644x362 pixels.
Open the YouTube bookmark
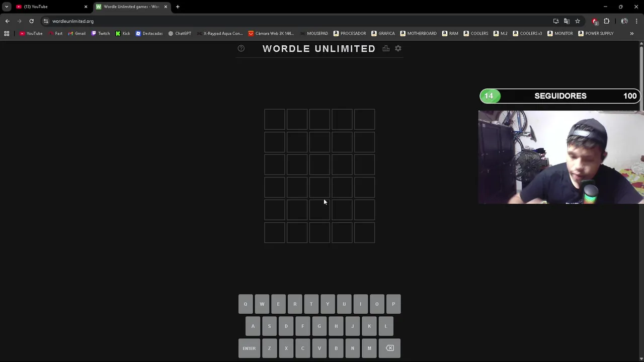coord(31,33)
